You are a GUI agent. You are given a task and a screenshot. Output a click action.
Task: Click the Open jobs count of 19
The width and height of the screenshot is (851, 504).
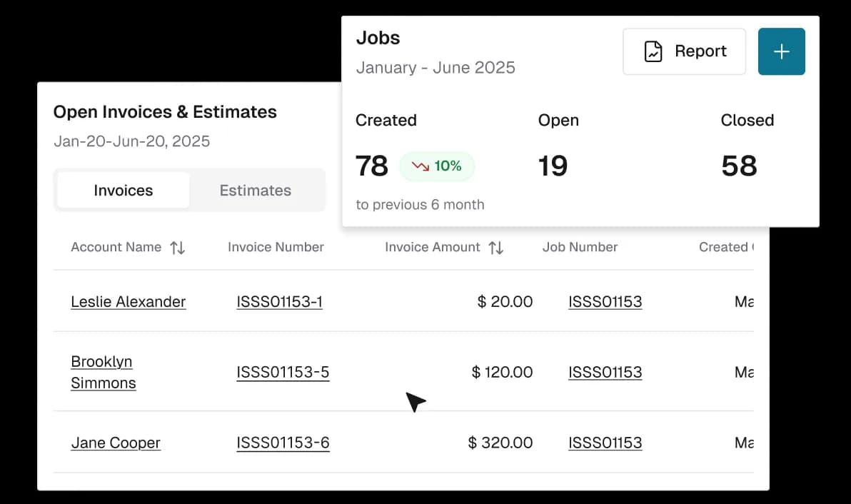554,166
